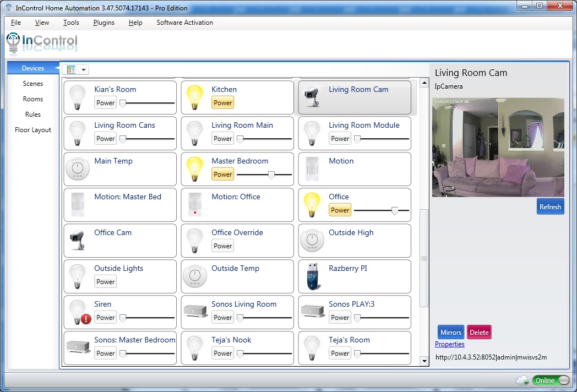Toggle the Online switch off

(551, 380)
